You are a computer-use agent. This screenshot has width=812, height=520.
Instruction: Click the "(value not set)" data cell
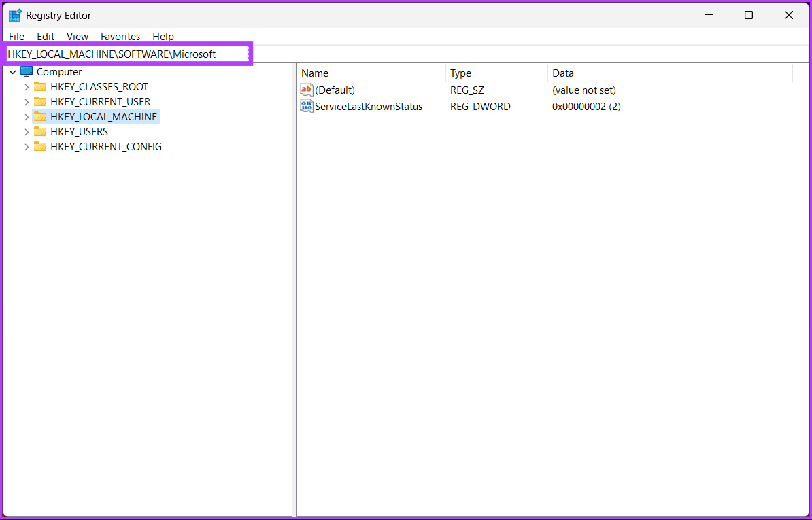click(x=584, y=90)
